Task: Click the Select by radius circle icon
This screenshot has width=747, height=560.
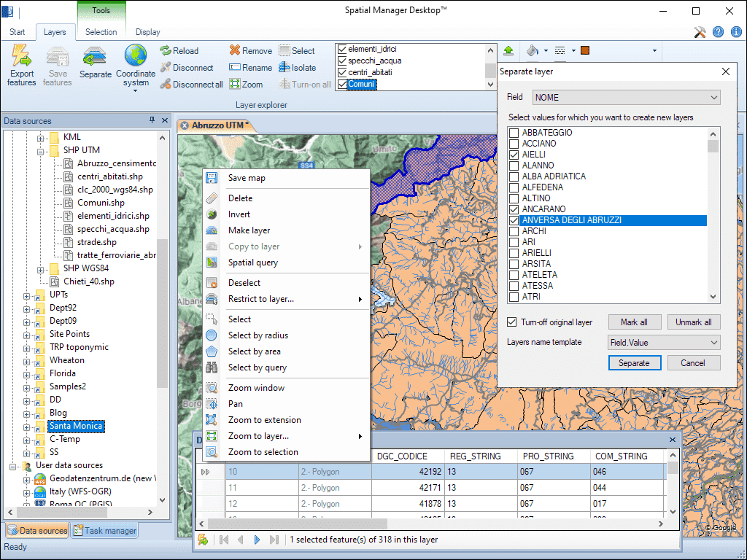Action: [212, 335]
